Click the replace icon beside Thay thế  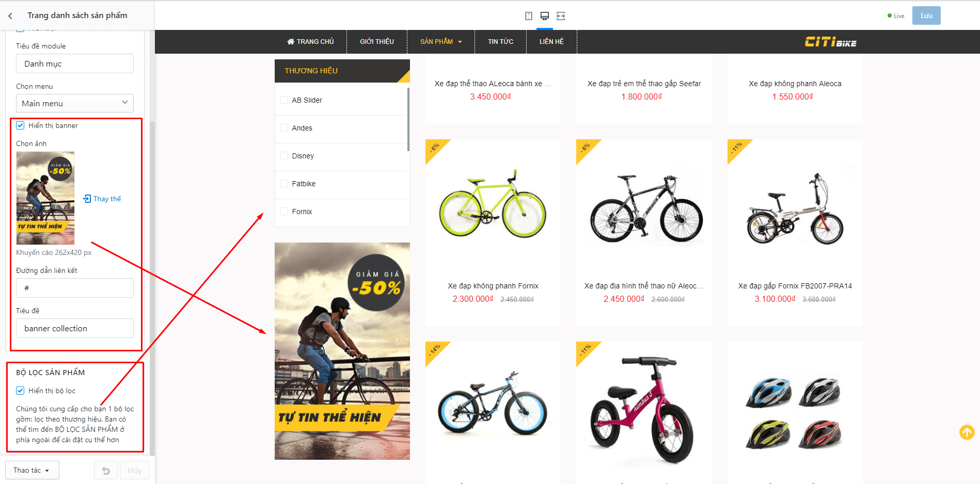pos(87,199)
